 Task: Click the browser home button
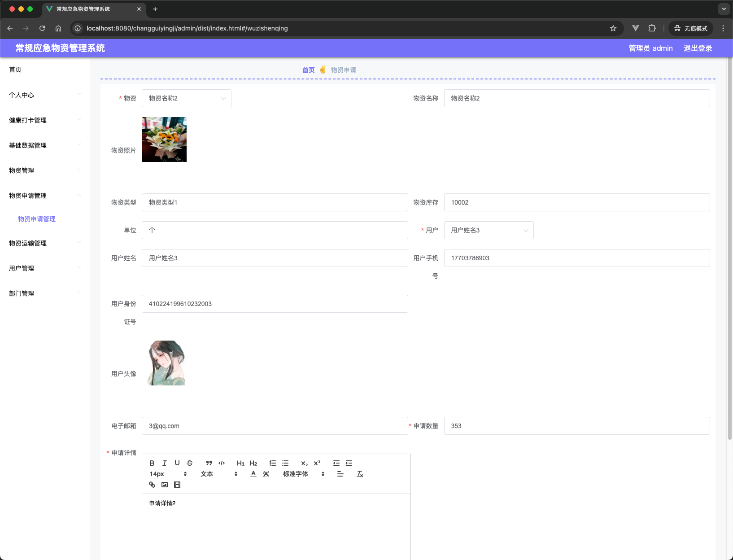(x=58, y=28)
